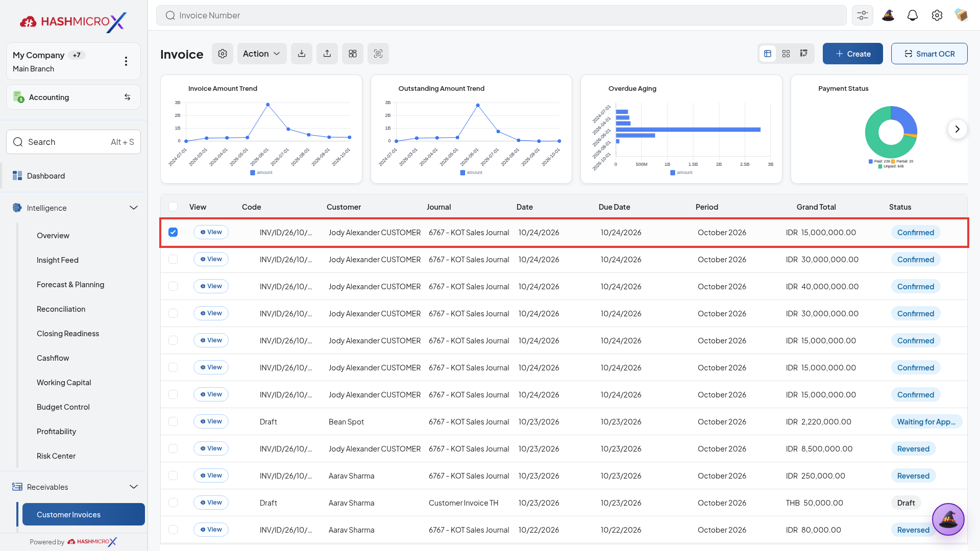980x551 pixels.
Task: Open notifications bell
Action: (x=913, y=15)
